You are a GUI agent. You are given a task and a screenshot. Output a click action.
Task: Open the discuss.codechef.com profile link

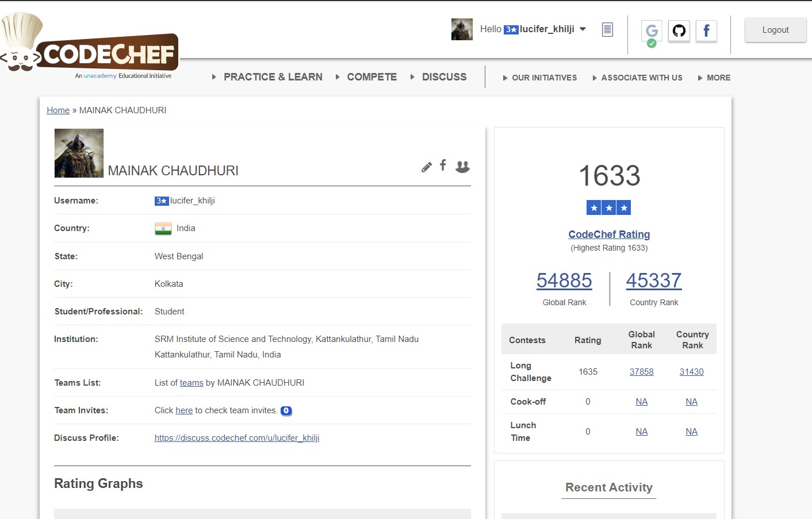coord(237,438)
